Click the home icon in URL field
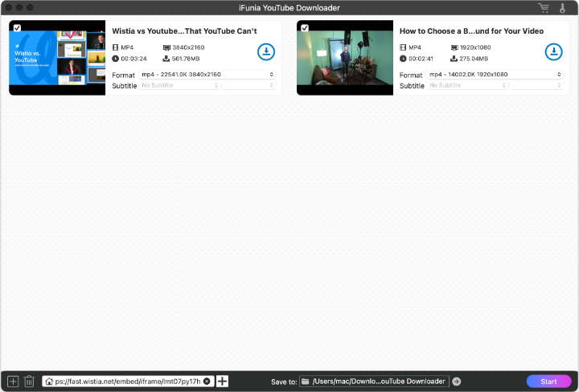The image size is (579, 392). click(49, 381)
